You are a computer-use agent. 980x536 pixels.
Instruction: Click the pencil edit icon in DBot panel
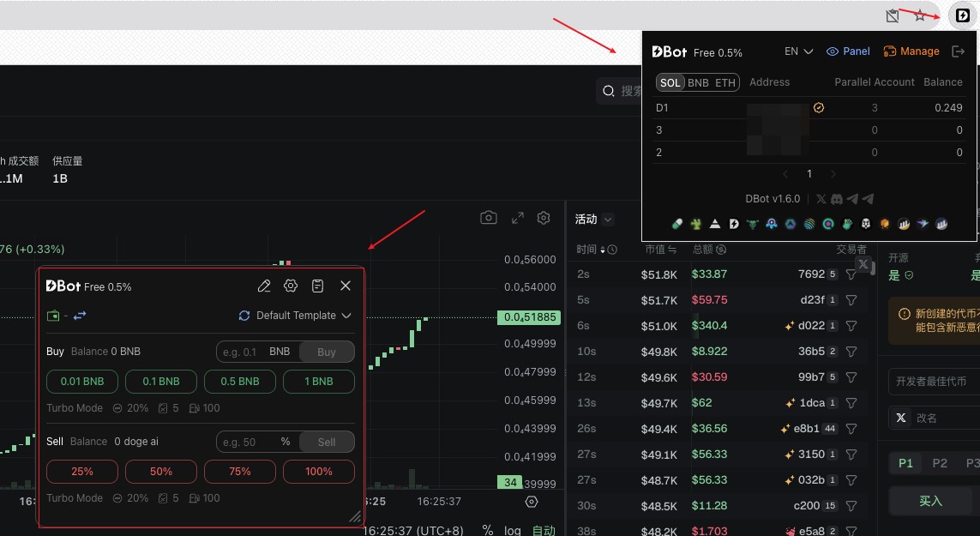[x=264, y=286]
